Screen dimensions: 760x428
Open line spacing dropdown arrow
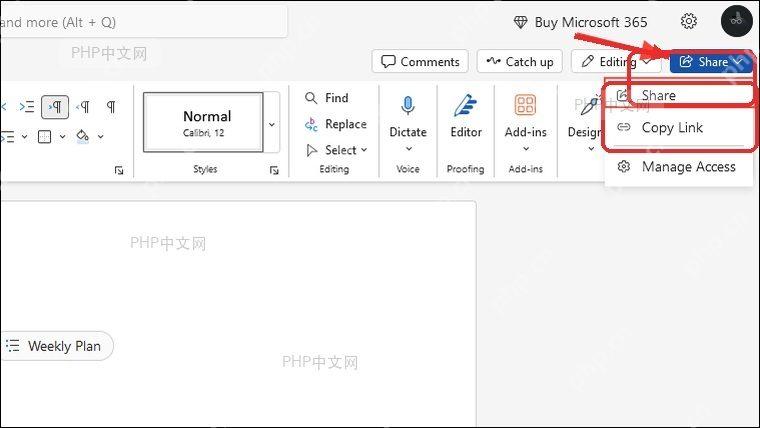tap(24, 137)
